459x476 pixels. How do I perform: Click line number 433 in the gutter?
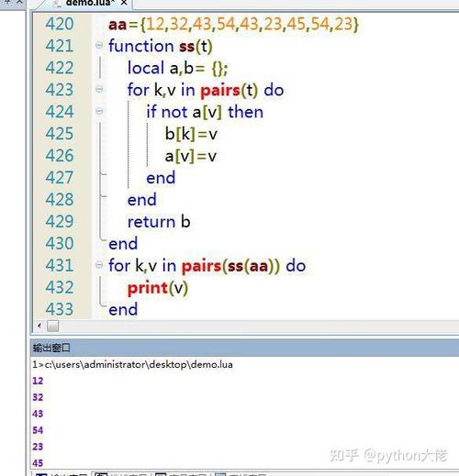pos(60,309)
